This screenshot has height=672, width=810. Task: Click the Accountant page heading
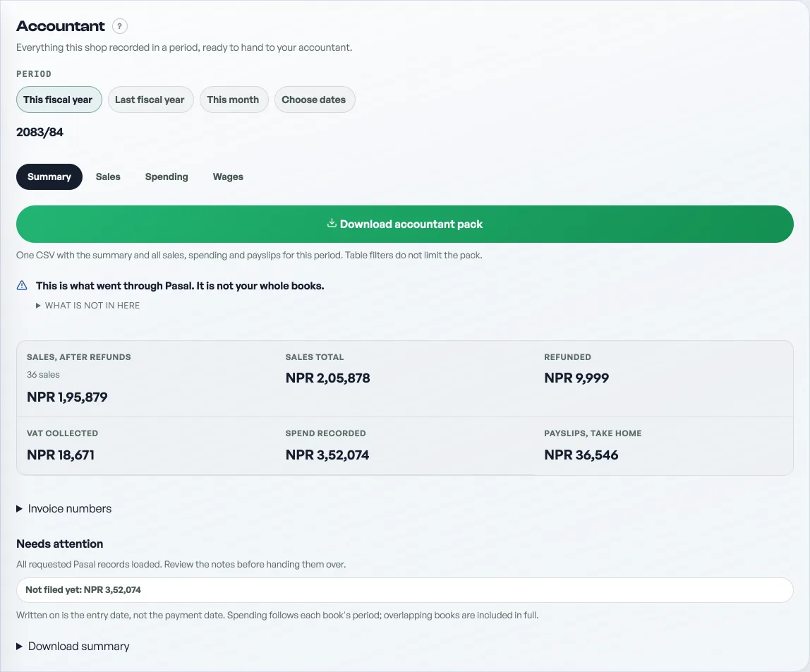pyautogui.click(x=61, y=26)
